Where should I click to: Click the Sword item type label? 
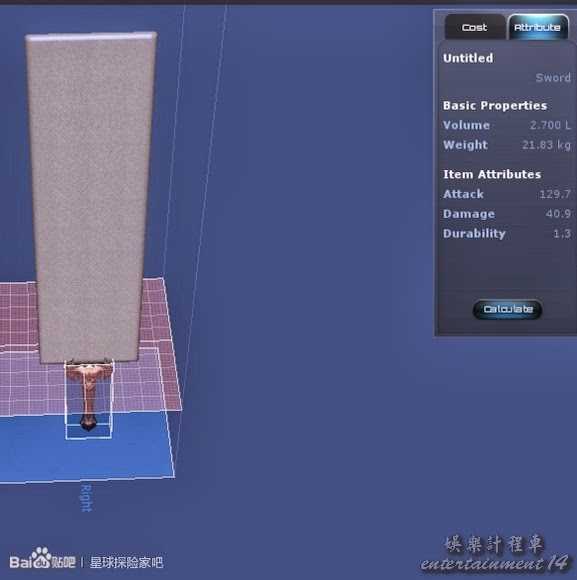(x=553, y=78)
